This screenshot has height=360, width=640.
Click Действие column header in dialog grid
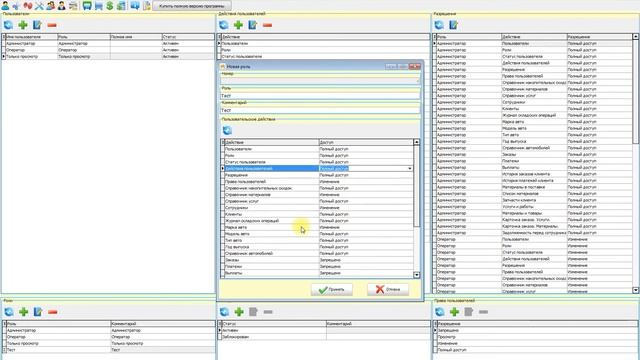point(271,142)
